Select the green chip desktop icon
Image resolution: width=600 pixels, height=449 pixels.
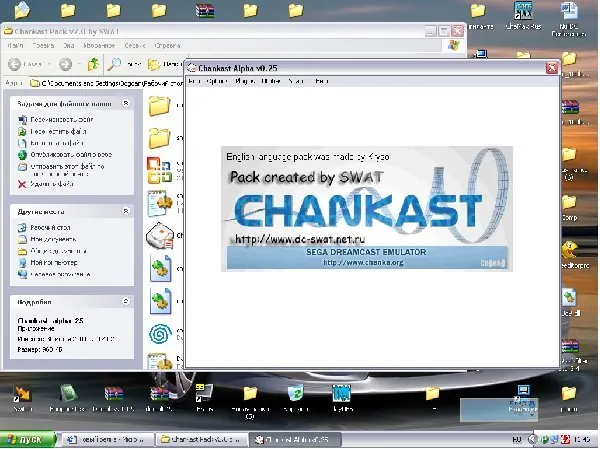tap(68, 393)
